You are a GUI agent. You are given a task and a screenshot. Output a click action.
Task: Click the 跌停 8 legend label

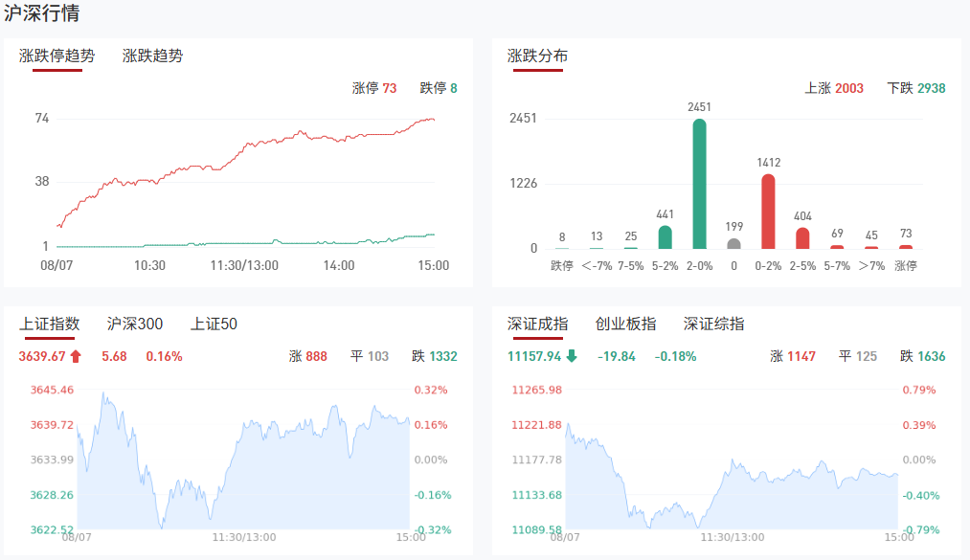(x=439, y=88)
